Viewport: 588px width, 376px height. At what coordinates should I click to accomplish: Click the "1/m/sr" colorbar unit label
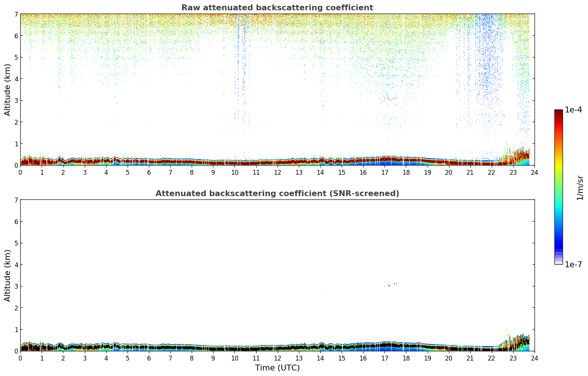(580, 188)
